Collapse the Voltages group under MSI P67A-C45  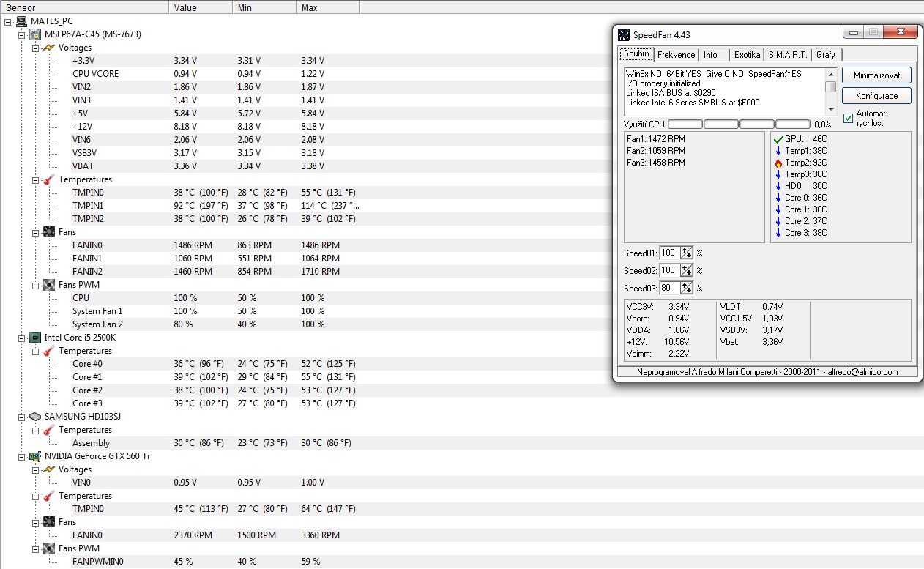[x=35, y=48]
